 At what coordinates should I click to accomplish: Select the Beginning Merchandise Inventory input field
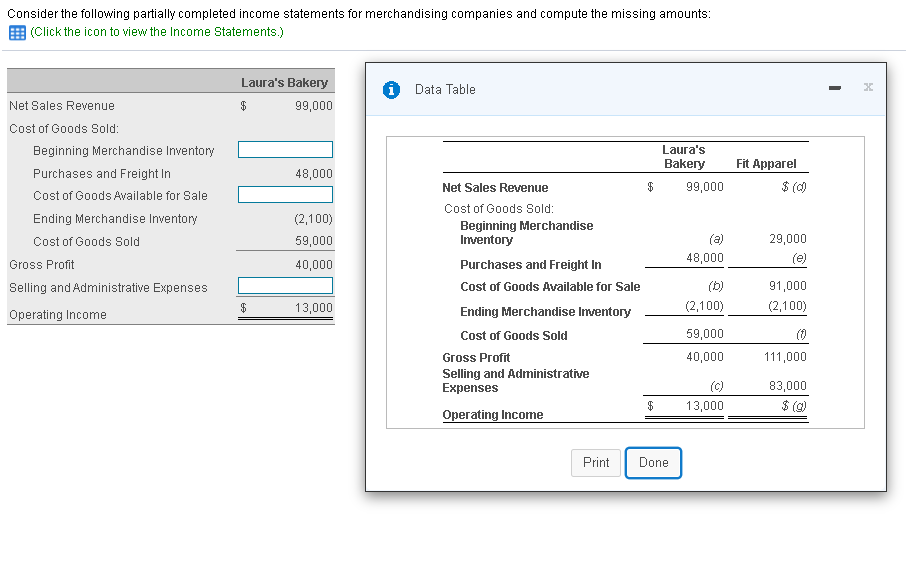[x=285, y=150]
